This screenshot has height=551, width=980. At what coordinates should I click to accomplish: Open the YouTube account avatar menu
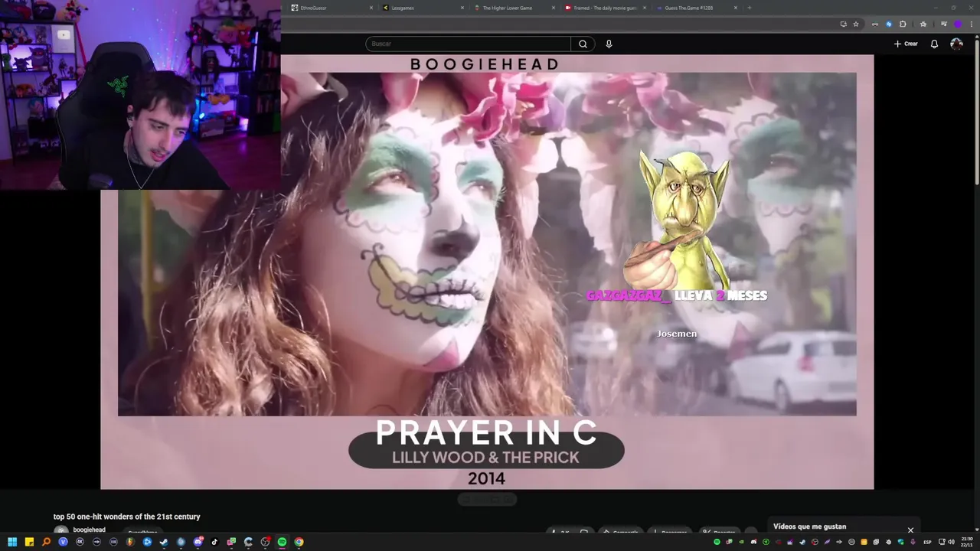(956, 44)
